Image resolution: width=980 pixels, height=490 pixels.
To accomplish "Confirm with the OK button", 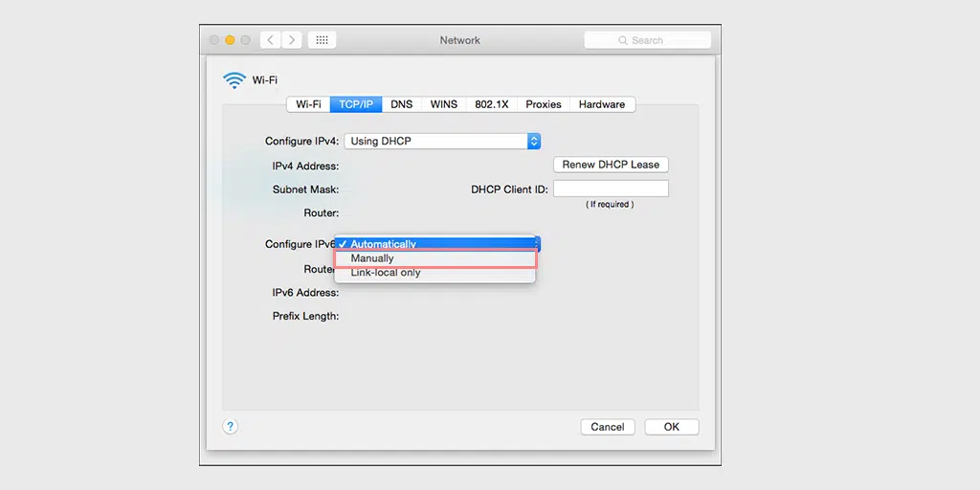I will tap(672, 427).
